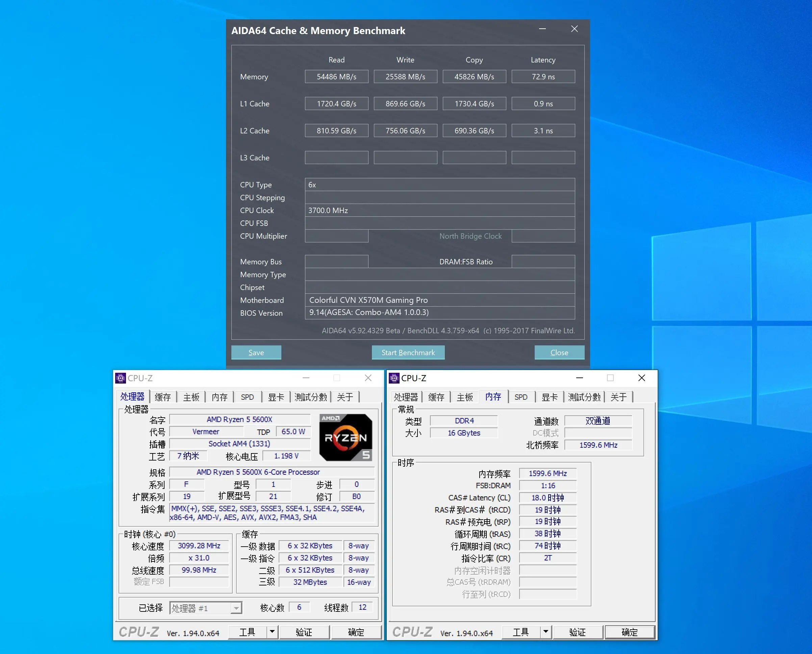Select 缓存 tab in right CPU-Z window
812x654 pixels.
pyautogui.click(x=436, y=397)
